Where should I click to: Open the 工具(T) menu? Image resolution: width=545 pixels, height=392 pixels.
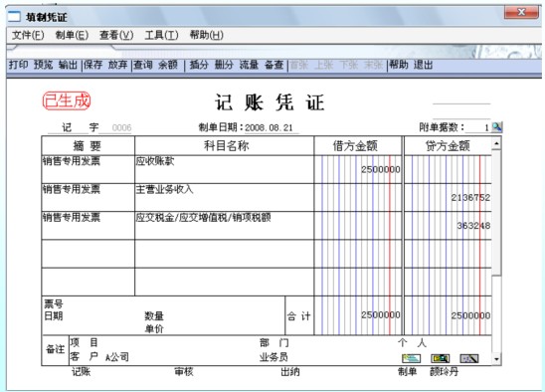[162, 35]
